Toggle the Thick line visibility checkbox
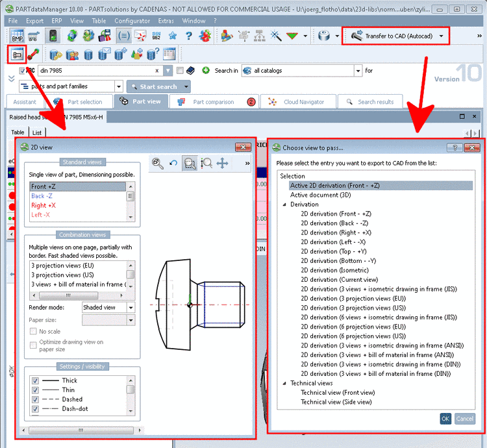This screenshot has height=448, width=487. tap(36, 380)
